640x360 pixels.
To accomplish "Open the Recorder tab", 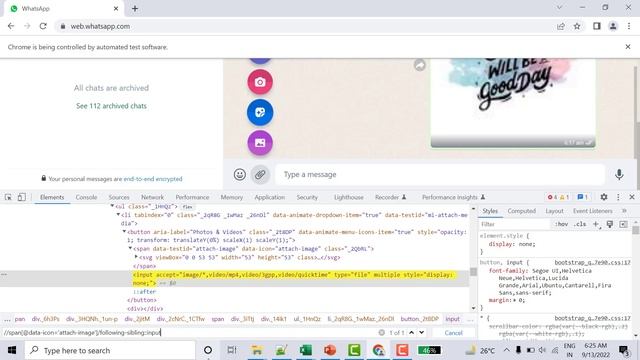I will pyautogui.click(x=390, y=197).
